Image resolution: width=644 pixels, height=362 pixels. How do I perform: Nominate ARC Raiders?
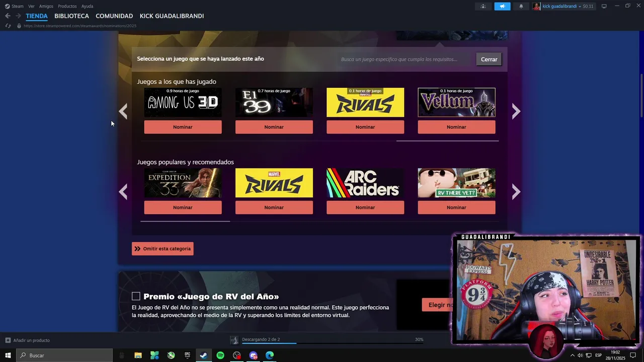point(365,208)
